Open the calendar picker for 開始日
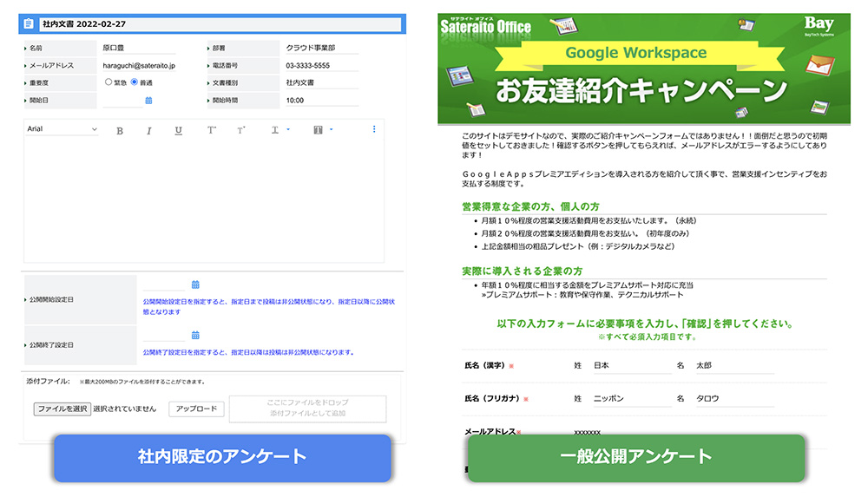The height and width of the screenshot is (497, 868). 148,101
